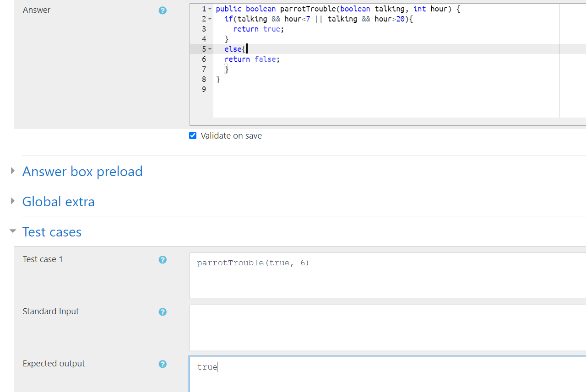The height and width of the screenshot is (392, 586).
Task: Click into the Standard Input field
Action: 388,328
